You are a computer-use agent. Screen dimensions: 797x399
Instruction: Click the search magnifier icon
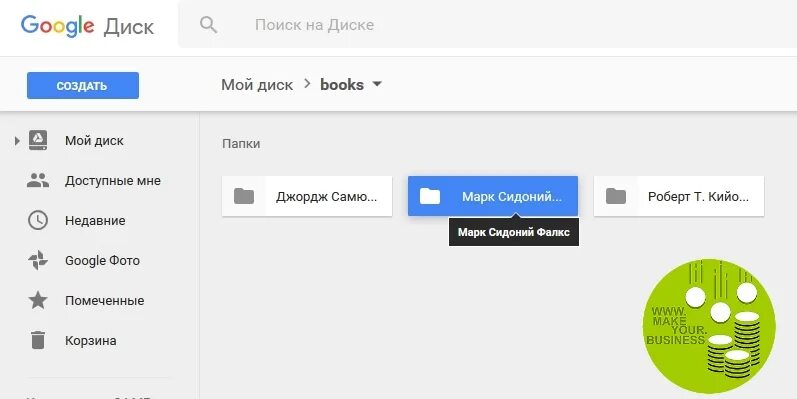(x=208, y=24)
